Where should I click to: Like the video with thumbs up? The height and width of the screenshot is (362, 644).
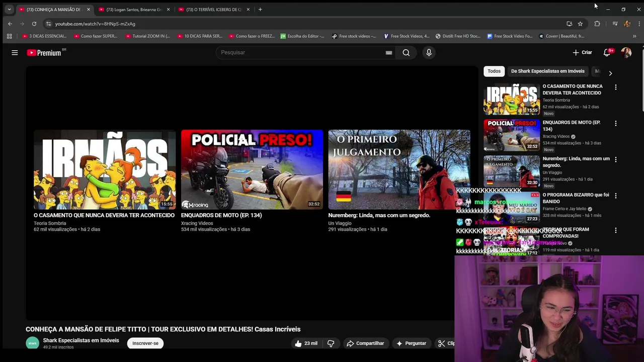[306, 343]
